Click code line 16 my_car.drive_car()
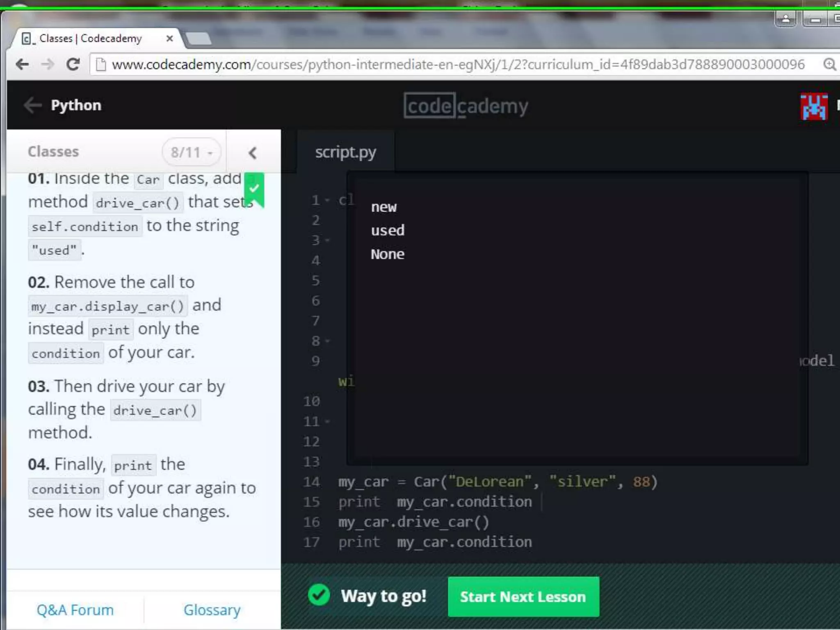Screen dimensions: 840x630 click(x=413, y=522)
